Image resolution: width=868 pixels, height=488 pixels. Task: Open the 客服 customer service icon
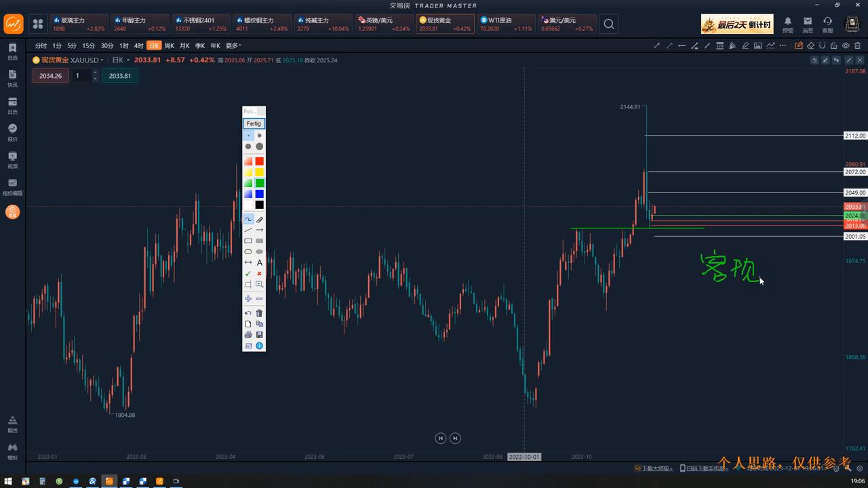pyautogui.click(x=827, y=24)
